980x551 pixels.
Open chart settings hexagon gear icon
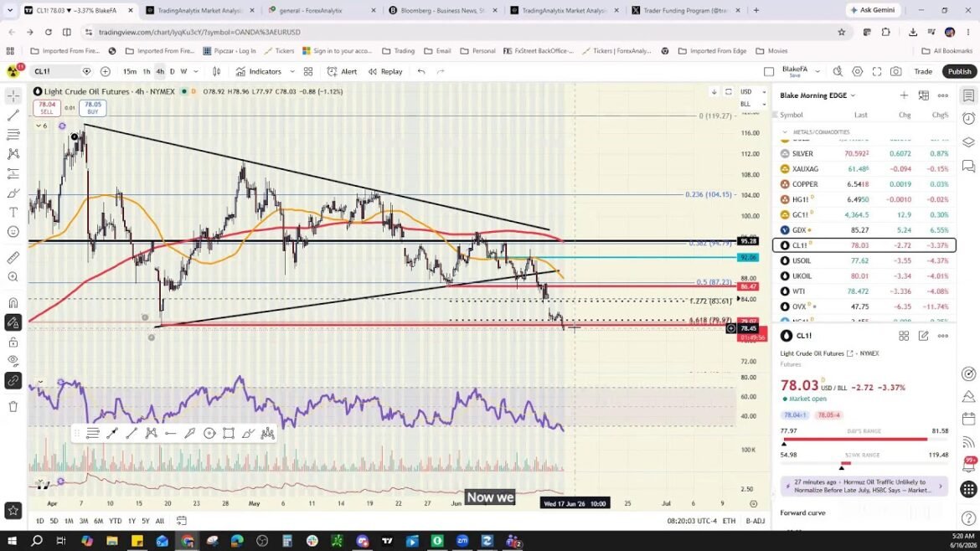click(858, 71)
